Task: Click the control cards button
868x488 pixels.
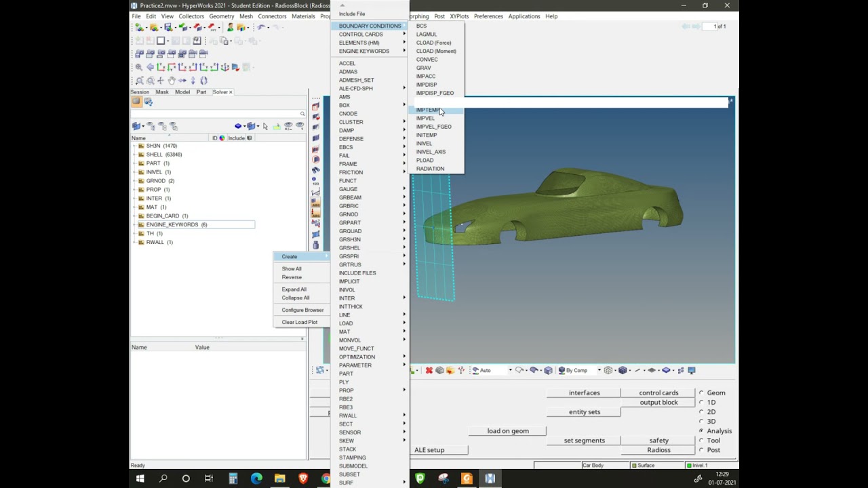Action: click(658, 393)
